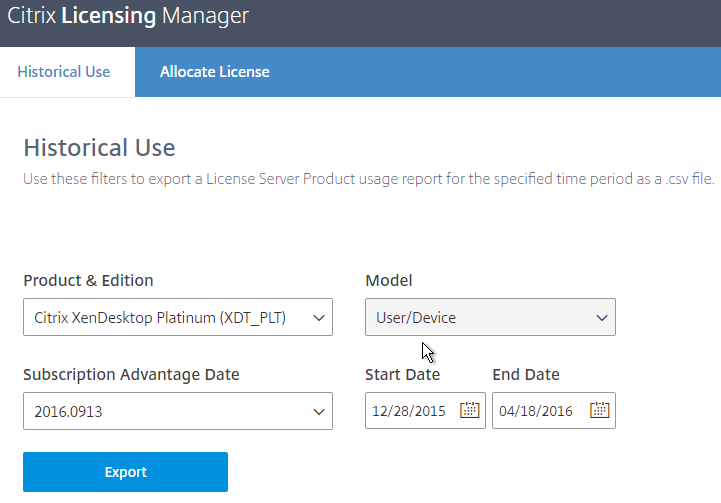The height and width of the screenshot is (503, 721).
Task: Click the End Date label
Action: [526, 375]
